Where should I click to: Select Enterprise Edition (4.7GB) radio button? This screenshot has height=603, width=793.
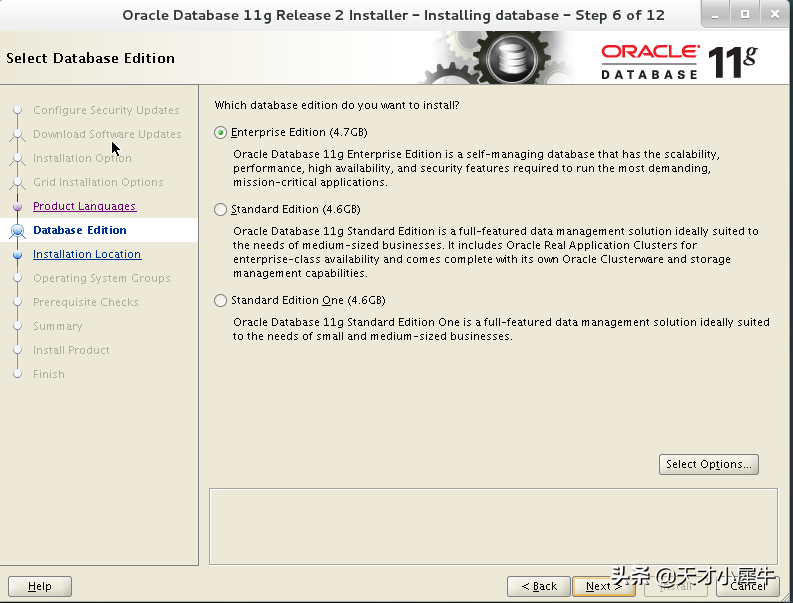221,133
